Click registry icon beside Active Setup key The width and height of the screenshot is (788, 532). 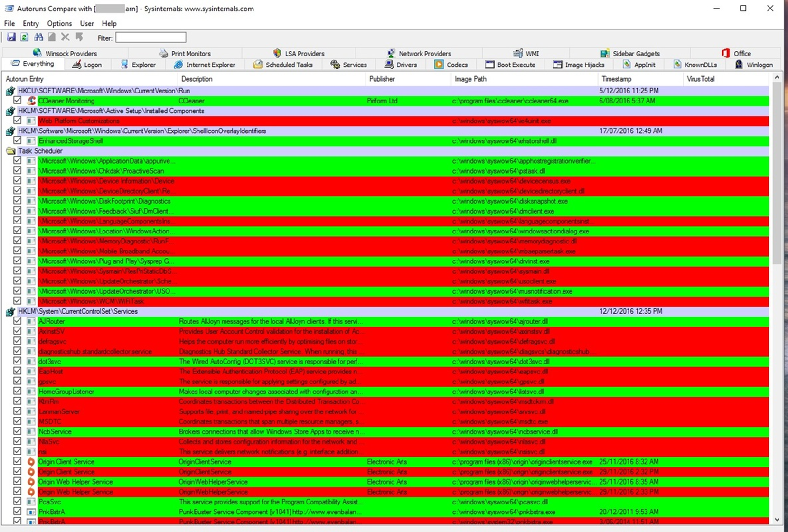coord(10,111)
